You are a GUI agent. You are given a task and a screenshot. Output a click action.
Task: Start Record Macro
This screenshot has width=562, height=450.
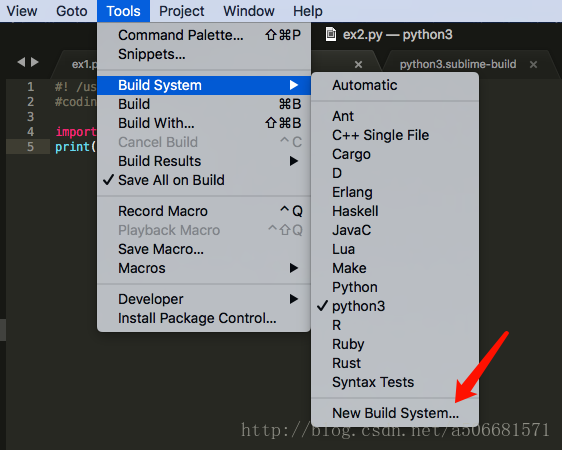(204, 211)
